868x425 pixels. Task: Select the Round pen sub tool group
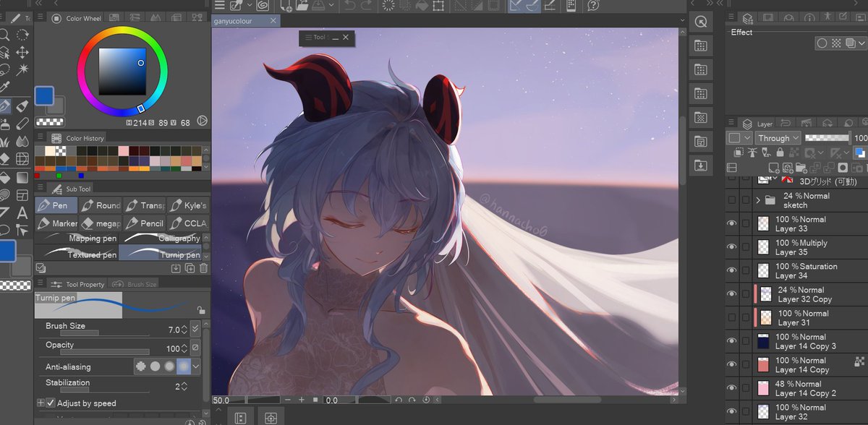tap(100, 205)
